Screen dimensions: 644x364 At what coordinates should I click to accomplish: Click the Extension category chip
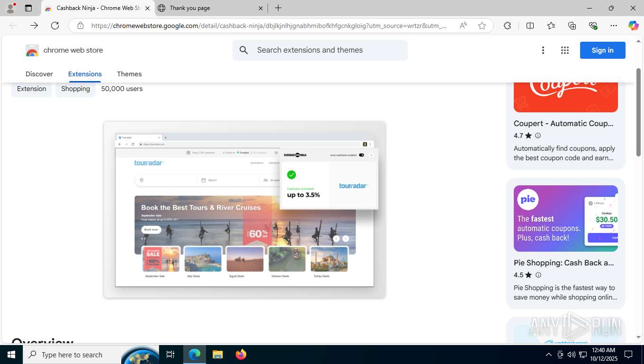click(x=32, y=89)
